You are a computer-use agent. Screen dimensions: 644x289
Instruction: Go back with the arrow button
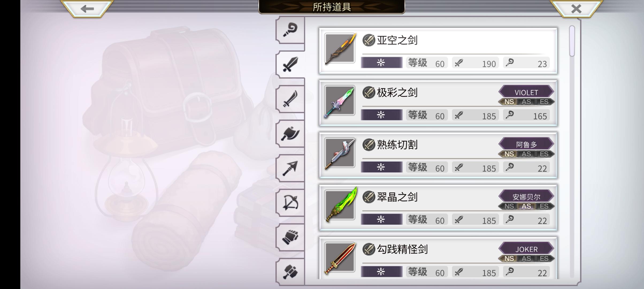(x=87, y=9)
